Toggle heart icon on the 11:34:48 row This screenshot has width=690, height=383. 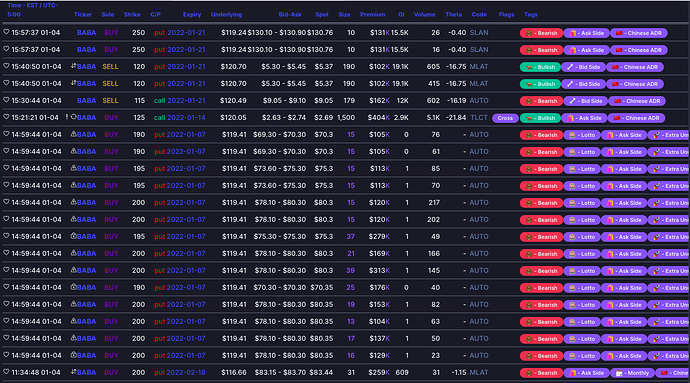[6, 372]
